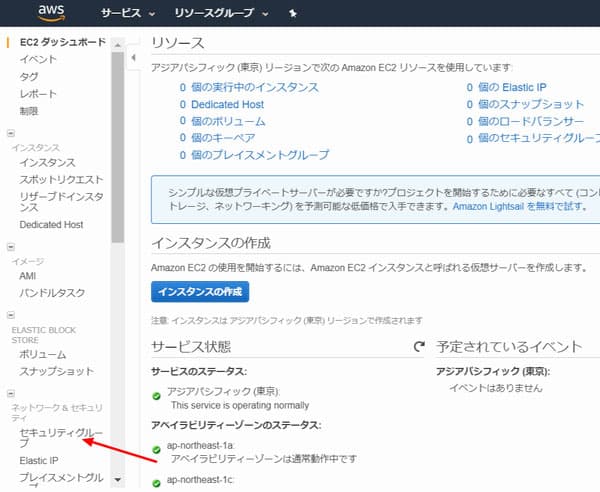Click the sidebar scrollbar up arrow
The width and height of the screenshot is (600, 492).
pyautogui.click(x=118, y=45)
